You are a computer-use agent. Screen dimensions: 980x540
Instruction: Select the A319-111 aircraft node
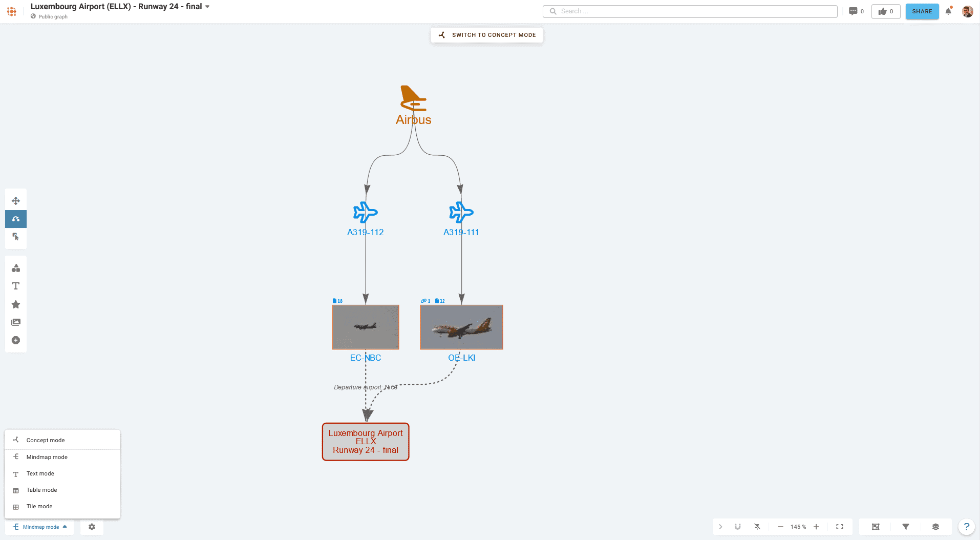tap(461, 219)
